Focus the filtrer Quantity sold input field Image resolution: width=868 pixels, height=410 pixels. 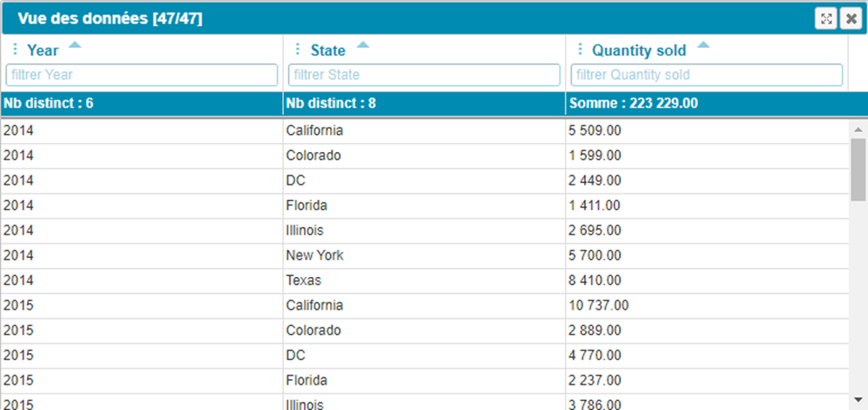(706, 74)
